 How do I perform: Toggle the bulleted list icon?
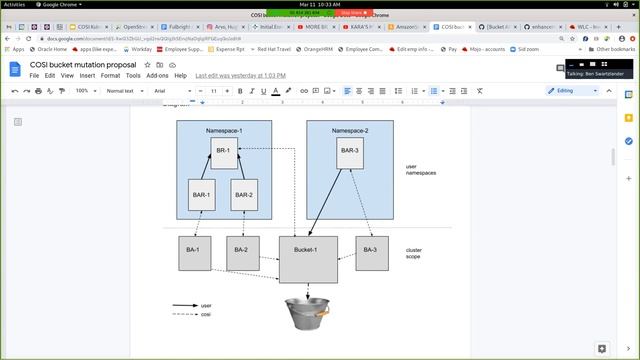pyautogui.click(x=434, y=91)
